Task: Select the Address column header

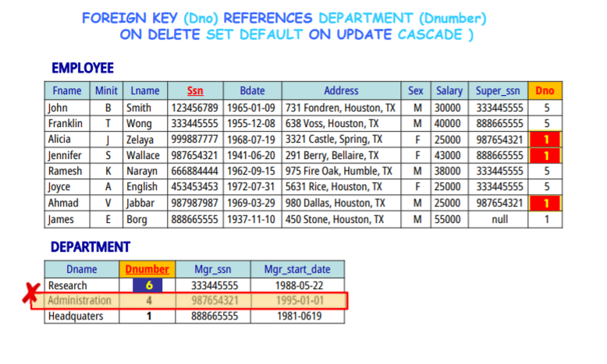Action: point(341,90)
